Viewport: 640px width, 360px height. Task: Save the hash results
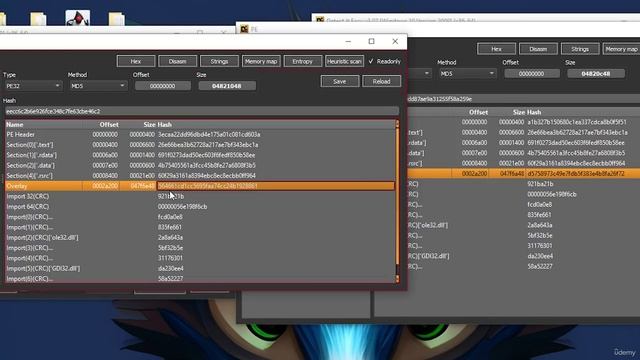(x=340, y=81)
